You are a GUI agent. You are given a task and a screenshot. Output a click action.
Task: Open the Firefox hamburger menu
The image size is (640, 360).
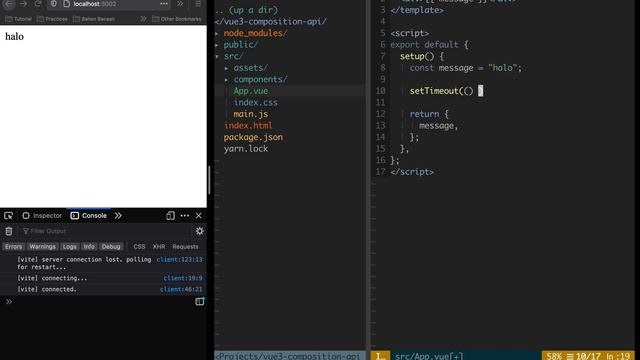pyautogui.click(x=198, y=4)
